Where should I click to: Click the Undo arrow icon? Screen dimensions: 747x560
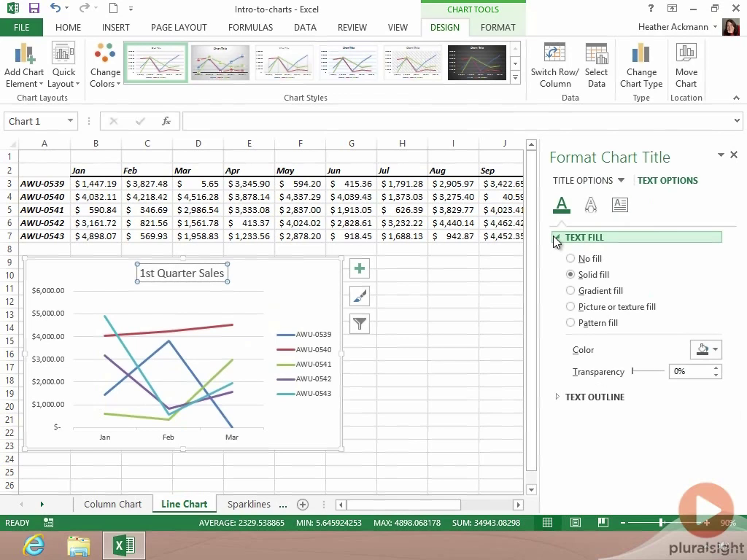pos(55,8)
